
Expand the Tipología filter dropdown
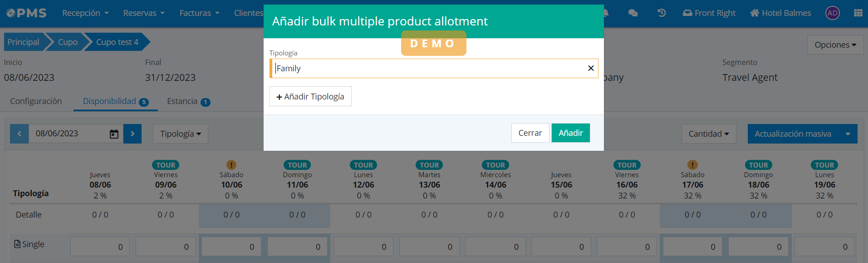click(180, 134)
